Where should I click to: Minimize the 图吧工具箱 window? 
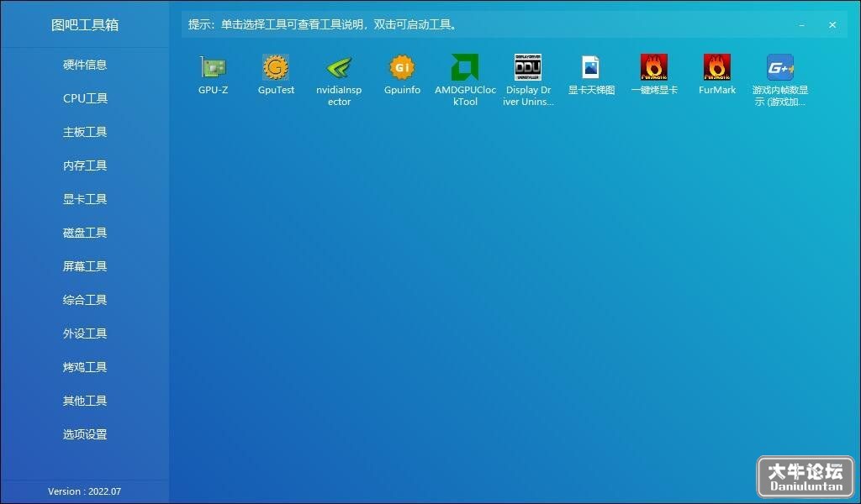pos(802,25)
